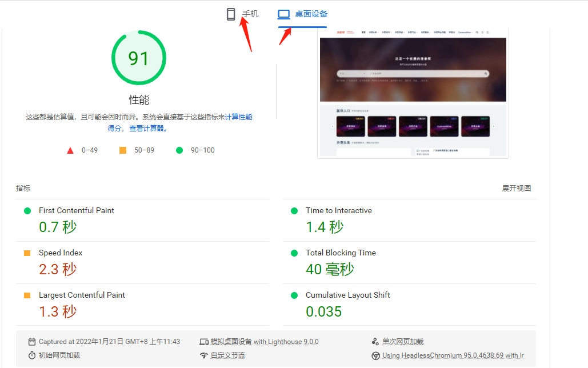Click the desktop laptop icon
This screenshot has width=588, height=368.
[x=284, y=14]
